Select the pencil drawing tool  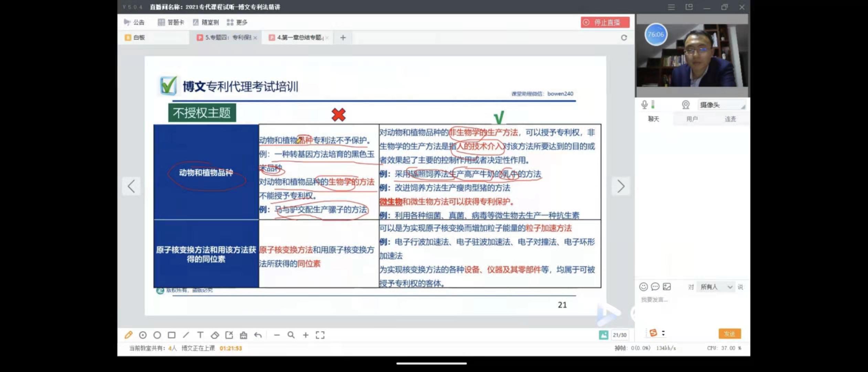(x=128, y=335)
